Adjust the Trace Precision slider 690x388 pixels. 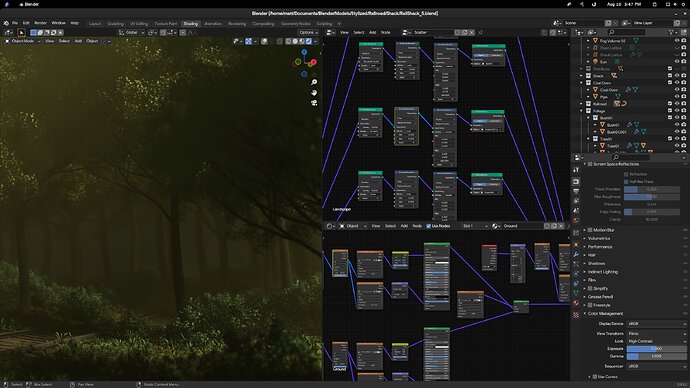pyautogui.click(x=652, y=189)
